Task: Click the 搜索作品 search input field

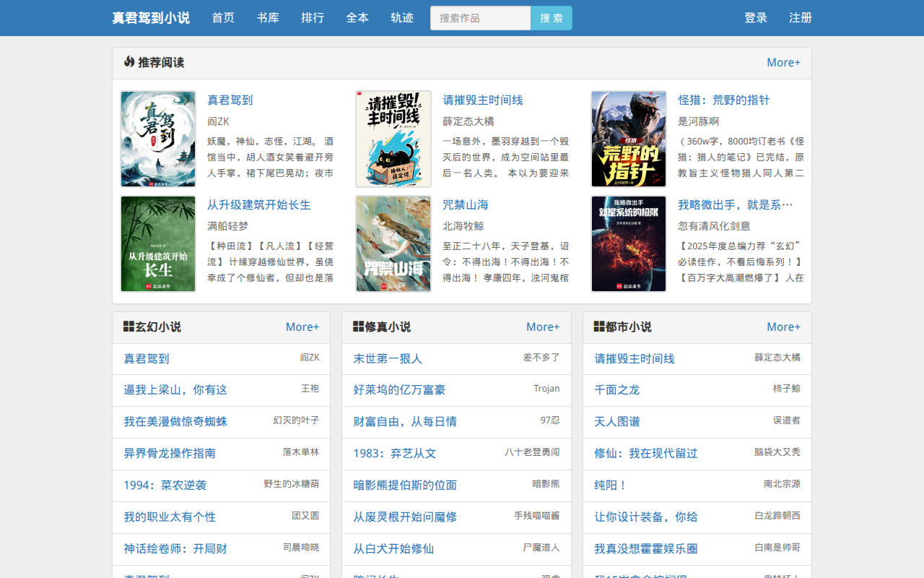Action: (x=481, y=18)
